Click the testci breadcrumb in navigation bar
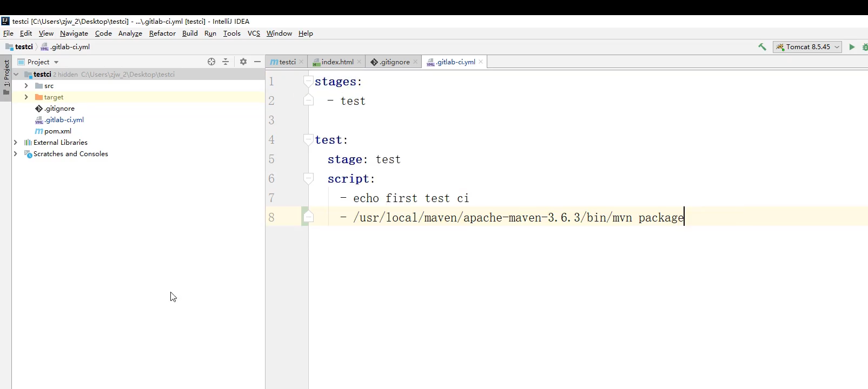 tap(23, 47)
